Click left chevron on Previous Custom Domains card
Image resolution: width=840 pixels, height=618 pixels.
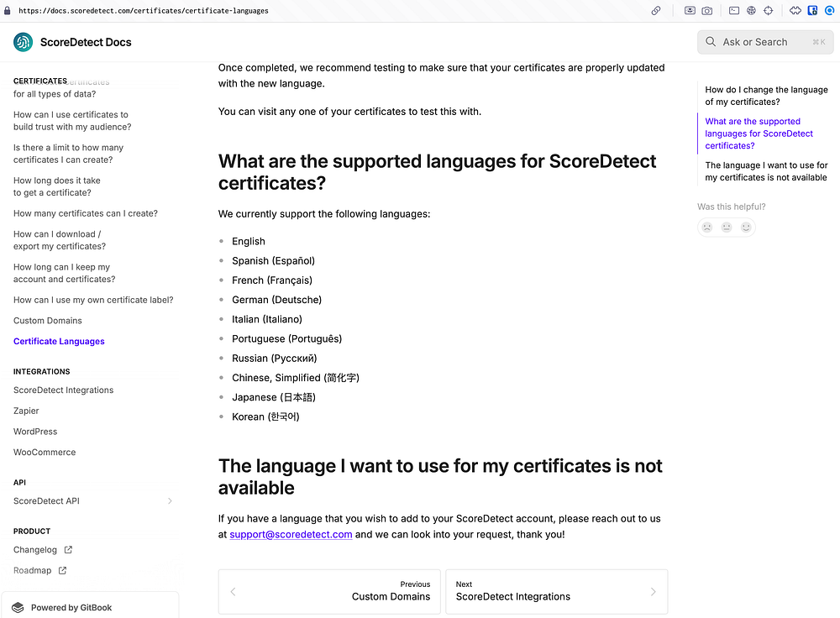click(x=233, y=592)
